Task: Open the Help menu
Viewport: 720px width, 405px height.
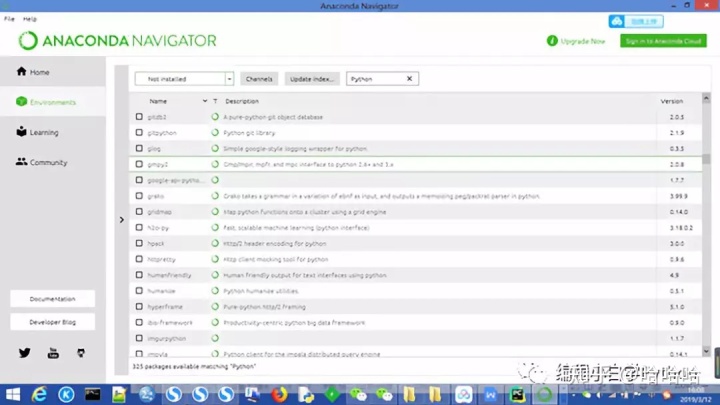Action: tap(30, 19)
